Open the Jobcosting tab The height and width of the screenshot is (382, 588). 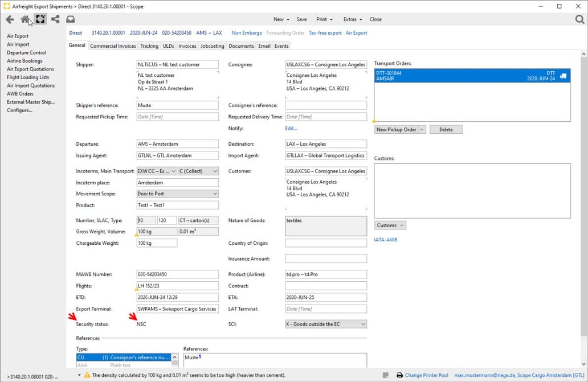(x=213, y=46)
